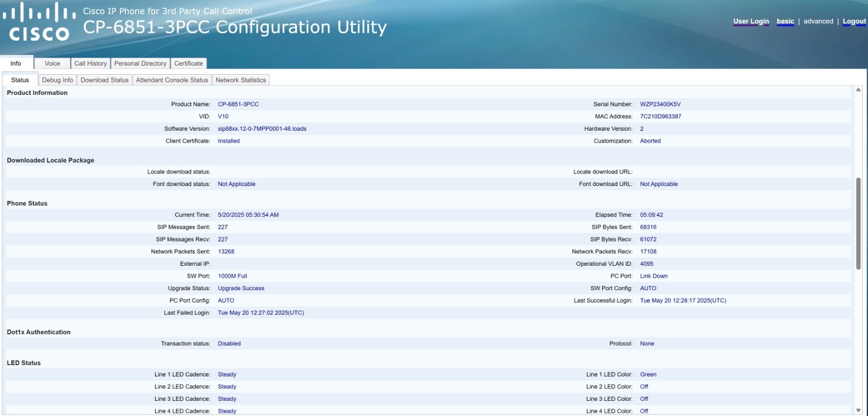Click the scrollbar up arrow

pos(858,89)
